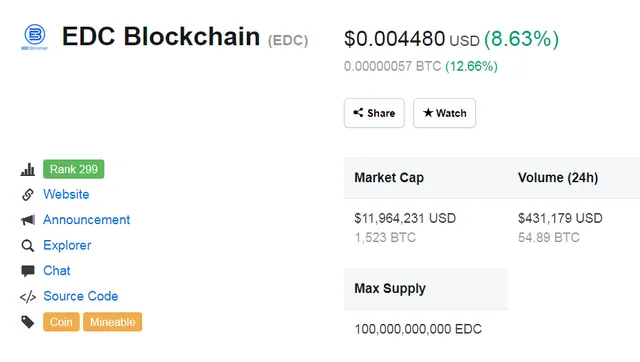Click the tag icon beside Coin label
This screenshot has height=362, width=640.
click(x=28, y=322)
